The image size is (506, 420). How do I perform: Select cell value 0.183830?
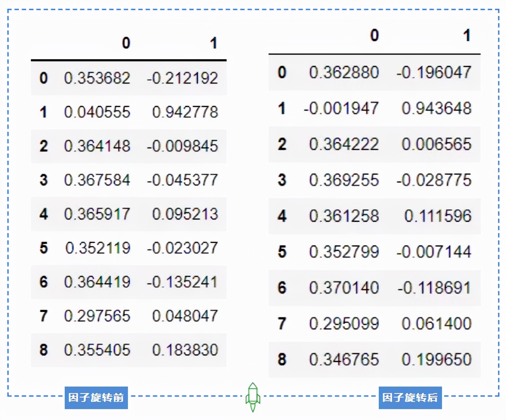point(185,350)
